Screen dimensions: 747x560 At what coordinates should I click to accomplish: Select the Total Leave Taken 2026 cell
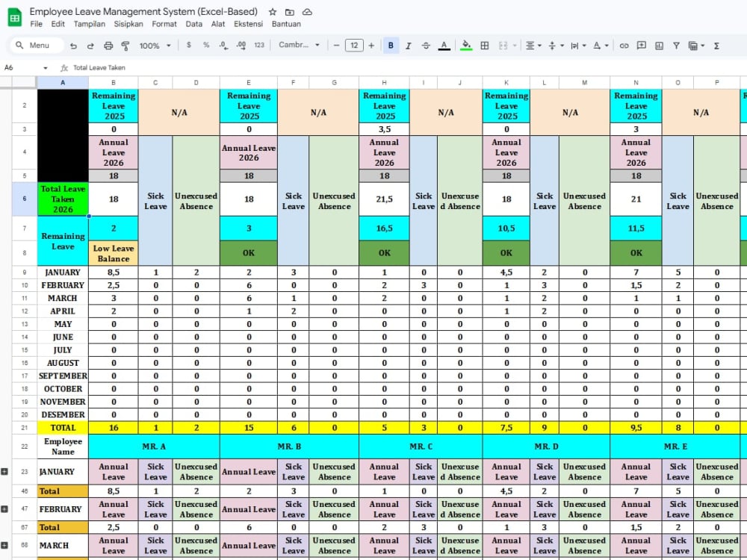63,199
